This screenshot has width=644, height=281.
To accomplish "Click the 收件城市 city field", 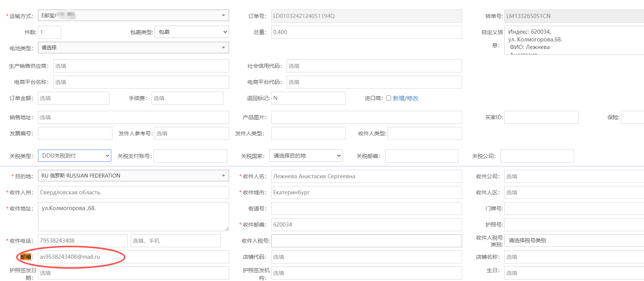I will pos(366,192).
